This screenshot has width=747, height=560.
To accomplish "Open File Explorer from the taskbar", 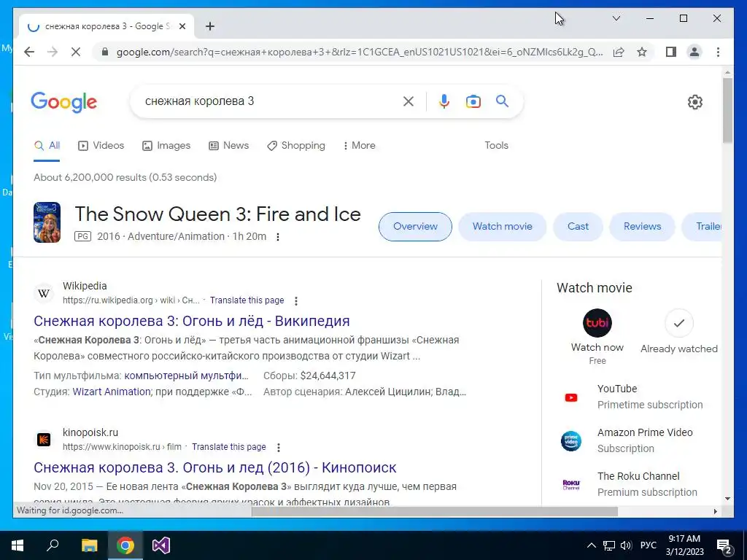I will [x=89, y=545].
